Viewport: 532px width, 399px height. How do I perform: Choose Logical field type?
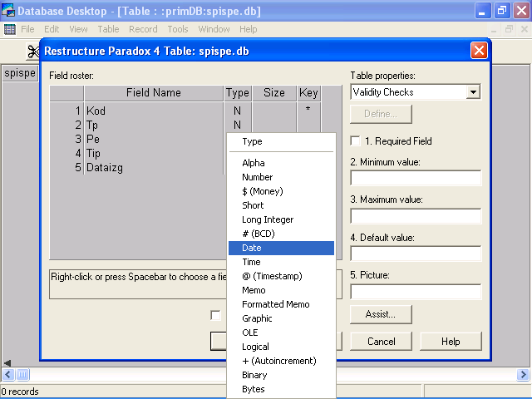click(281, 347)
